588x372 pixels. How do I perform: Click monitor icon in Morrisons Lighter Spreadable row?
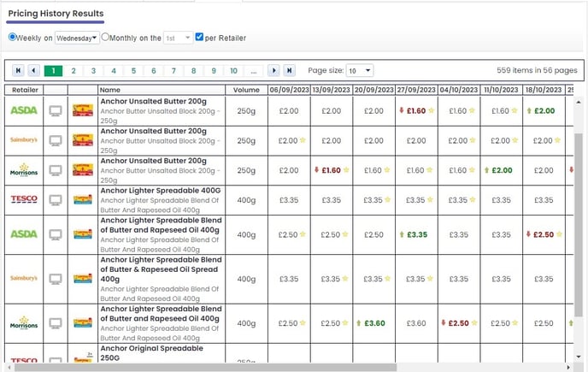tap(56, 323)
